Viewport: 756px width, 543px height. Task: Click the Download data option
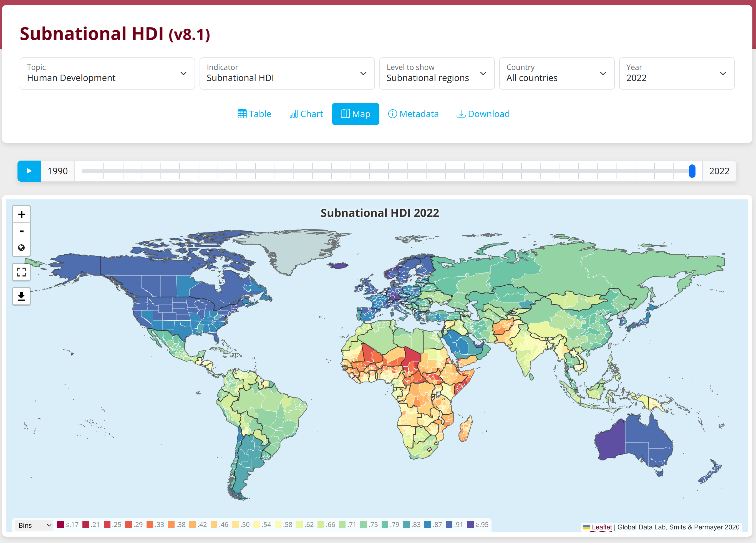[x=483, y=114]
